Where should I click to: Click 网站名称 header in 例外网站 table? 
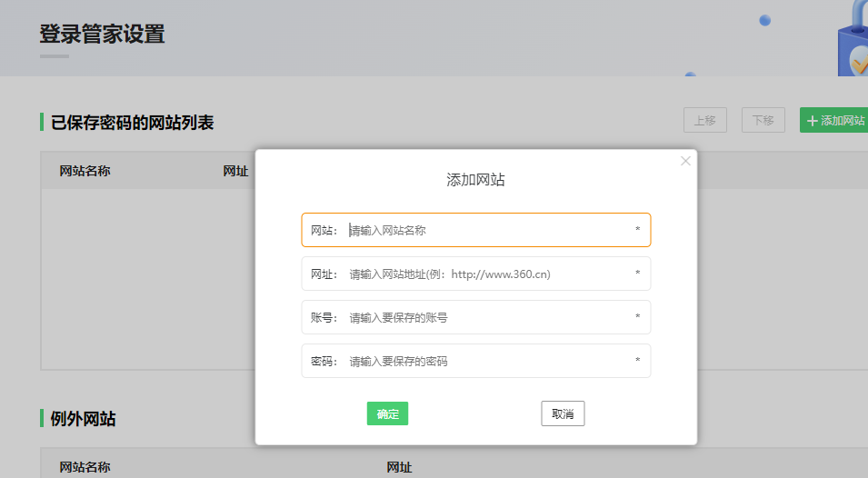click(x=85, y=467)
